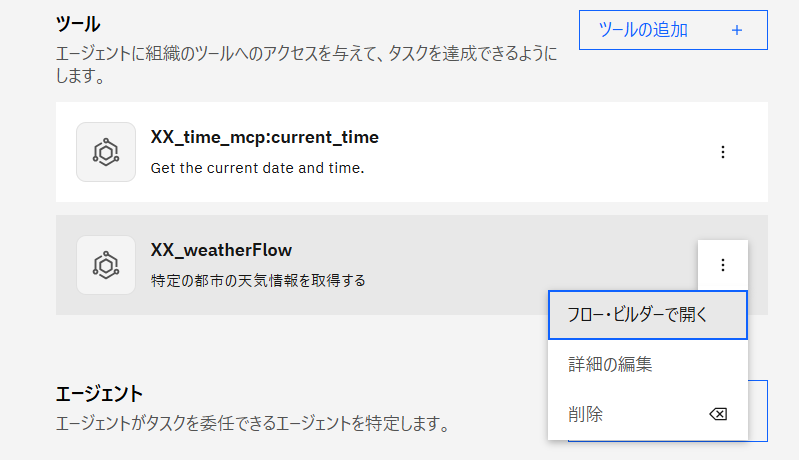Click the エージェント section description text
Viewport: 799px width, 460px height.
pyautogui.click(x=250, y=425)
